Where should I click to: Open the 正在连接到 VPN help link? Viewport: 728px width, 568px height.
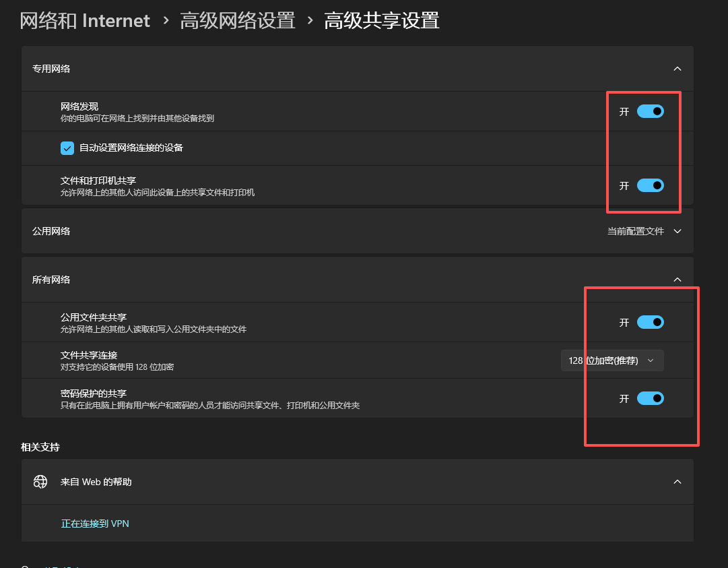[95, 524]
